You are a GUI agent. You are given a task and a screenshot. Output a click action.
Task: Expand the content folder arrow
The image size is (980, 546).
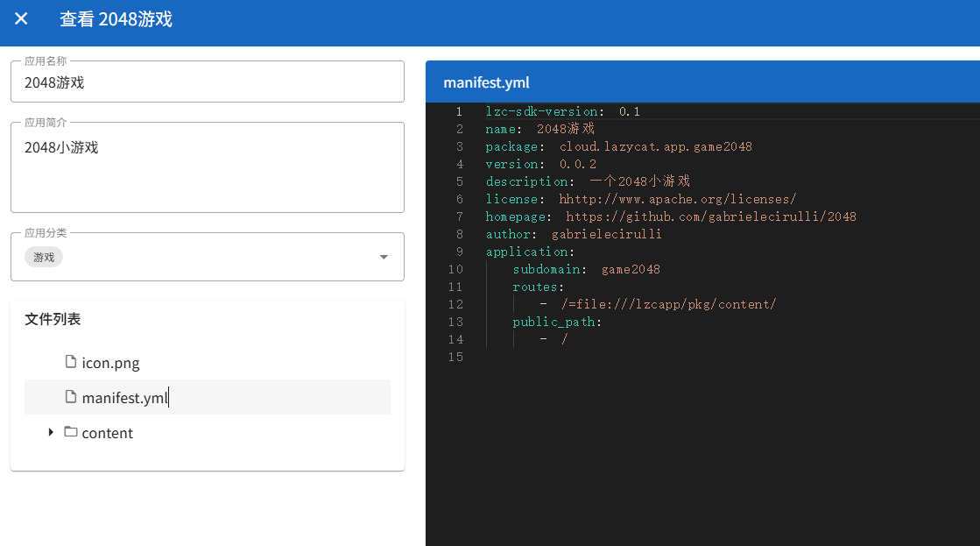(x=51, y=432)
